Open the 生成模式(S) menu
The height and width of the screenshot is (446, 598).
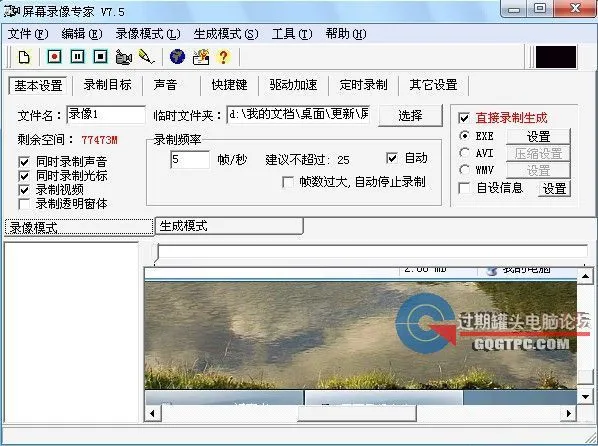pyautogui.click(x=226, y=34)
